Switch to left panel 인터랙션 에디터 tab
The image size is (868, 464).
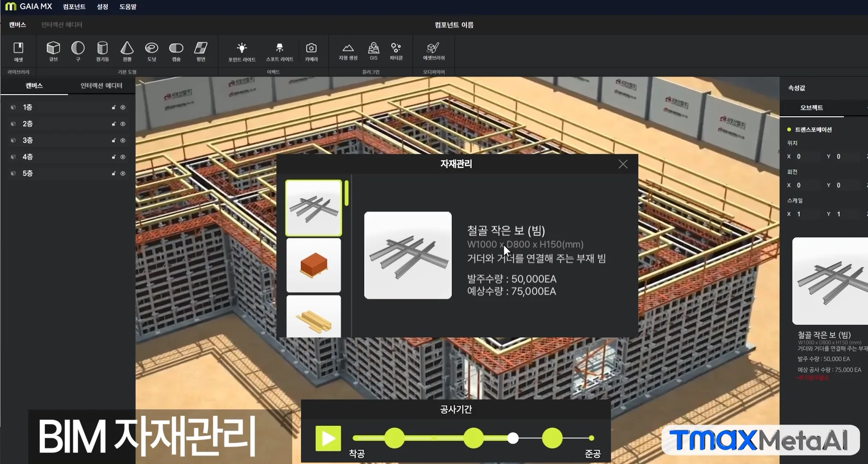click(x=101, y=85)
